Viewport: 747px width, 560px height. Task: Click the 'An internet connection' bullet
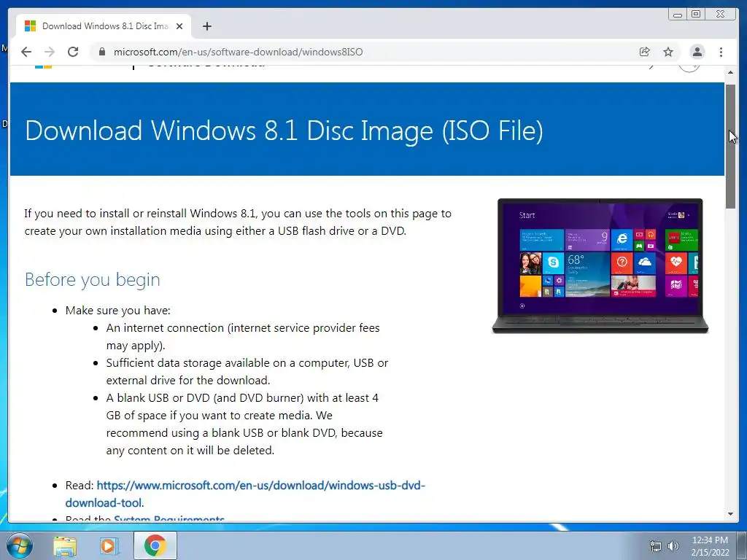tap(243, 337)
